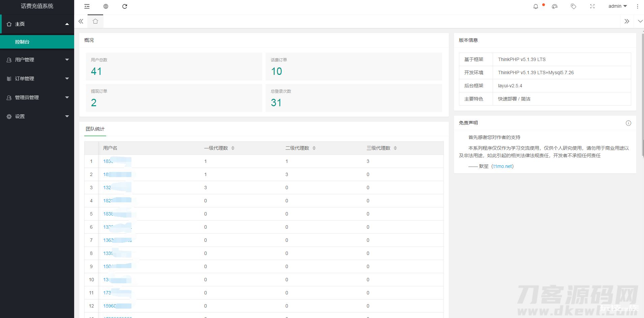Select the 团队统计 tab
This screenshot has height=318, width=644.
pyautogui.click(x=95, y=129)
